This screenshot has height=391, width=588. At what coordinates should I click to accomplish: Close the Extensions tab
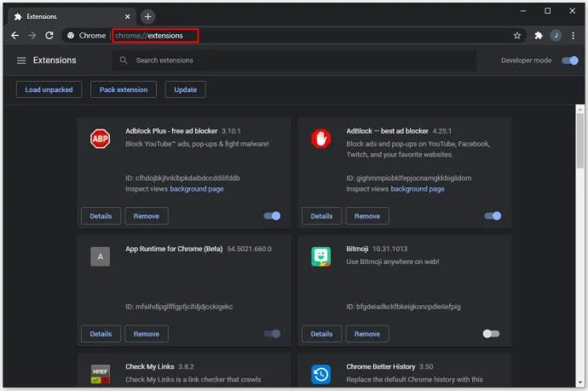coord(128,16)
